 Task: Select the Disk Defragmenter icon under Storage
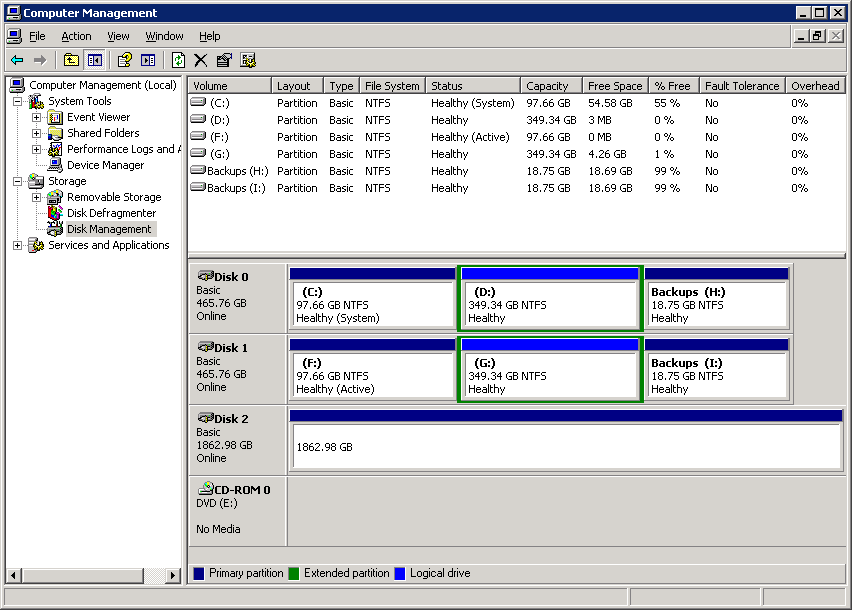click(x=54, y=212)
